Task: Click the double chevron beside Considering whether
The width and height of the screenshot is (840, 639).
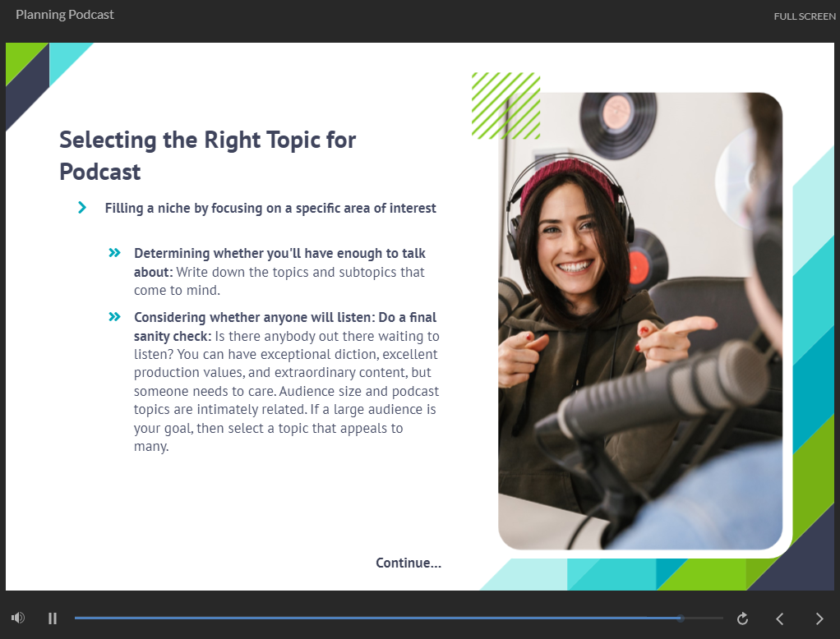Action: pos(115,317)
